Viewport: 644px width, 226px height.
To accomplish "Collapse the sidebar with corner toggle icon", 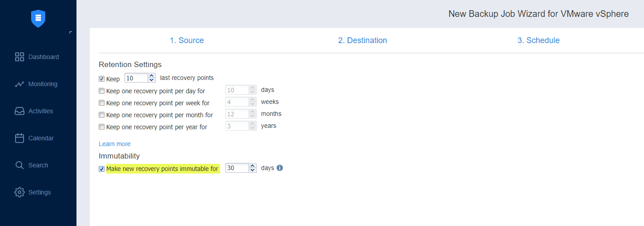I will [x=71, y=33].
